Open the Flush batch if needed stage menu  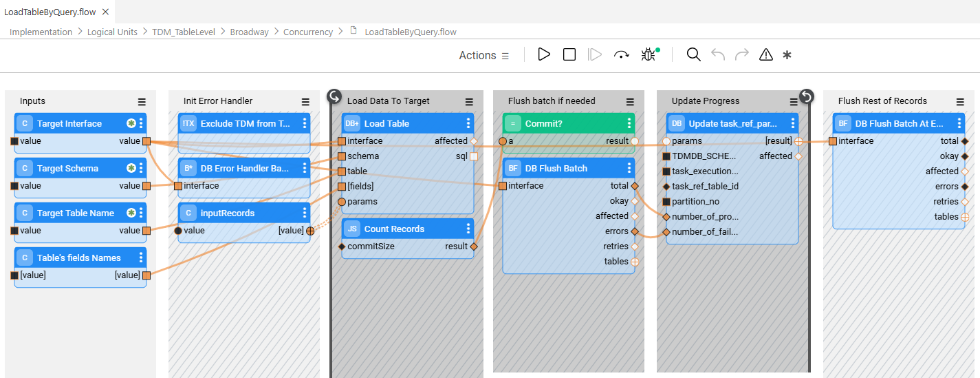coord(630,101)
